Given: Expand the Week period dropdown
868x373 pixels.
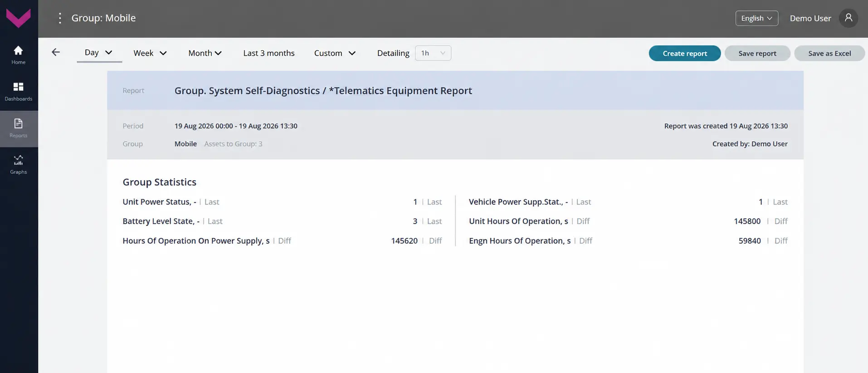Looking at the screenshot, I should [x=150, y=53].
